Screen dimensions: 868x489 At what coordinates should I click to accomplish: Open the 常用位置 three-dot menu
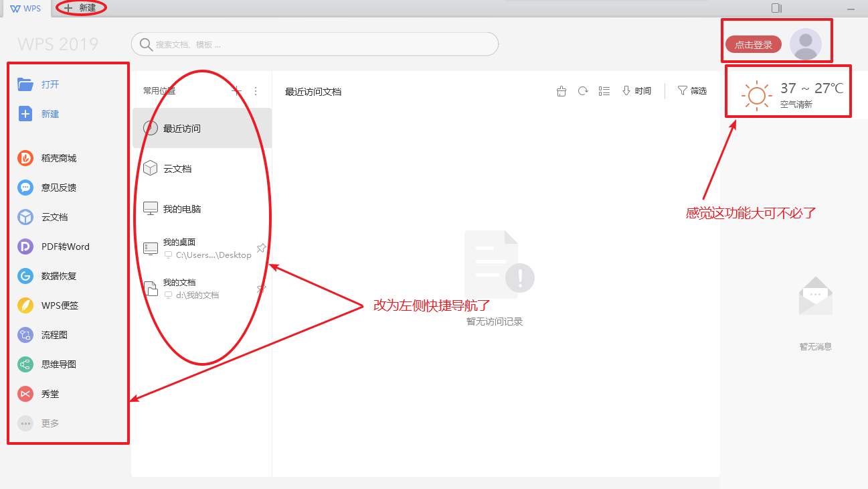coord(256,91)
